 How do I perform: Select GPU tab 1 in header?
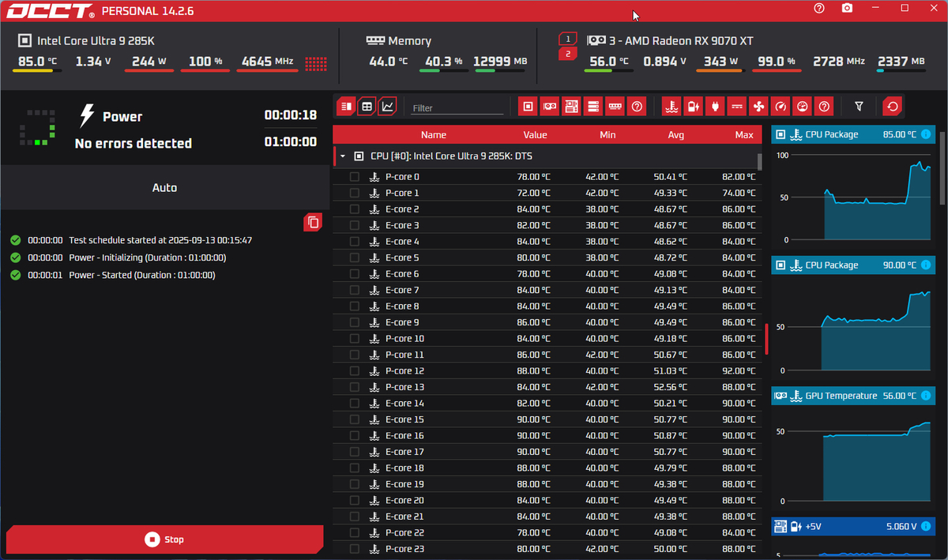pos(568,38)
